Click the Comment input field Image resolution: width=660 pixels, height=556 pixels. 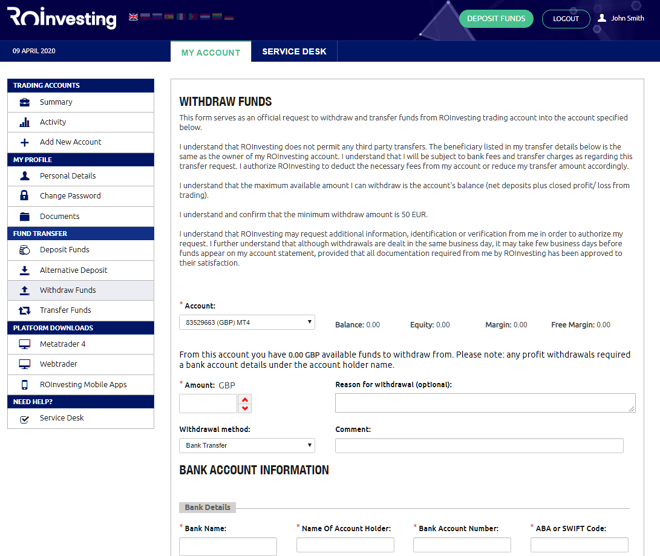(479, 446)
